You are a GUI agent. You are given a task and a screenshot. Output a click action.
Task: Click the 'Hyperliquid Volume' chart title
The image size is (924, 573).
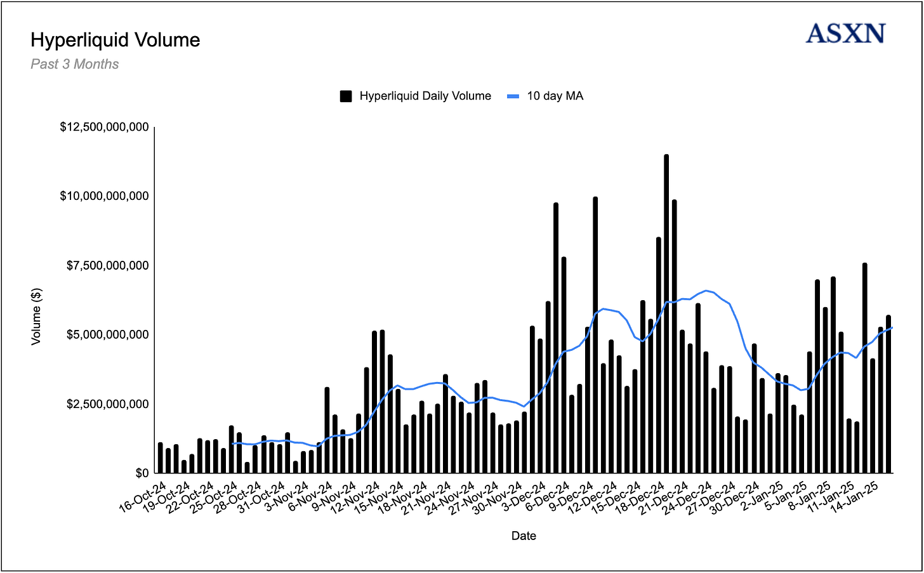coord(115,40)
